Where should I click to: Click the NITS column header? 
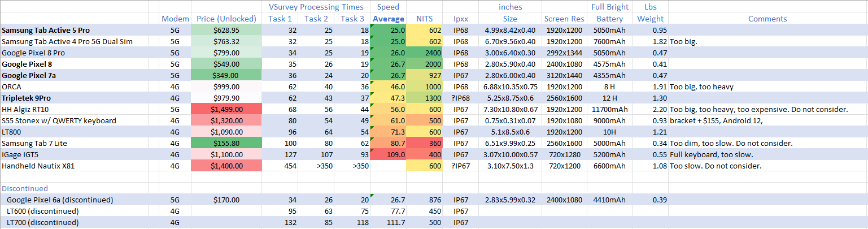[x=424, y=19]
